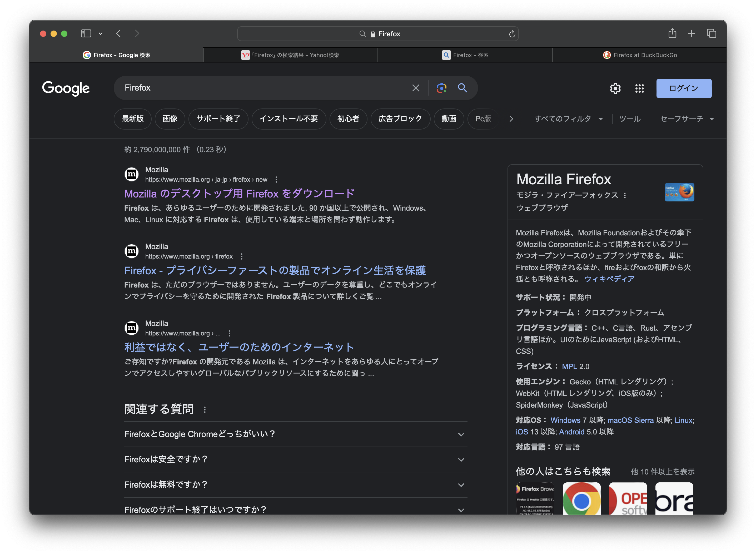The height and width of the screenshot is (554, 756).
Task: Expand 'FirefoxとGoogle Chromeどっちがいい？' question
Action: 295,434
